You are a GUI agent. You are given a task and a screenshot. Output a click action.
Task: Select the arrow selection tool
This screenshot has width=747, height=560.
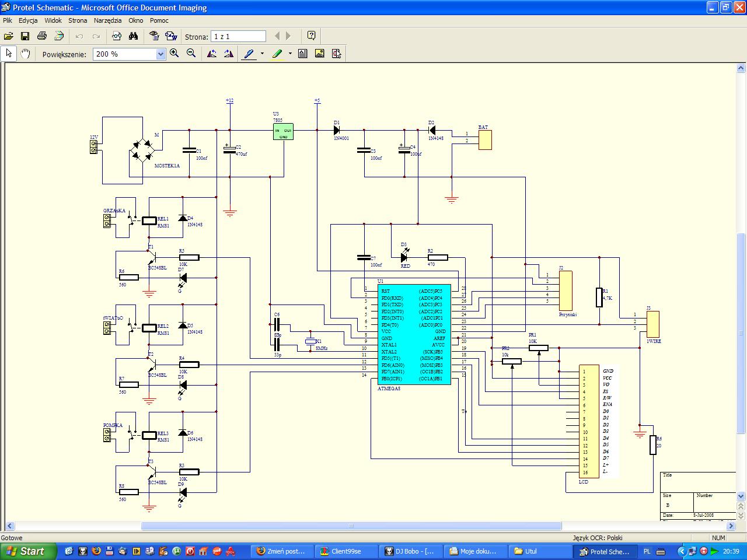[9, 54]
